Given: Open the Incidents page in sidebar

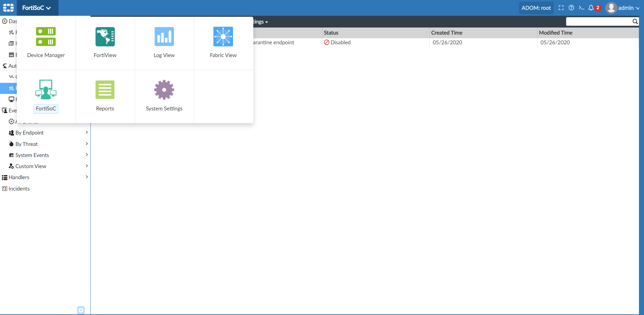Looking at the screenshot, I should (x=19, y=189).
